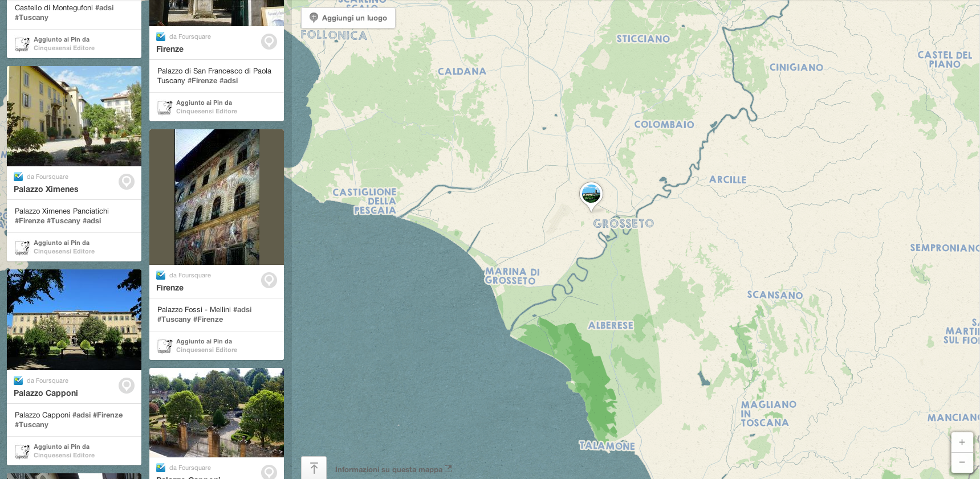980x479 pixels.
Task: Open the frescoed Palazzo Fossi facade photo
Action: point(217,197)
